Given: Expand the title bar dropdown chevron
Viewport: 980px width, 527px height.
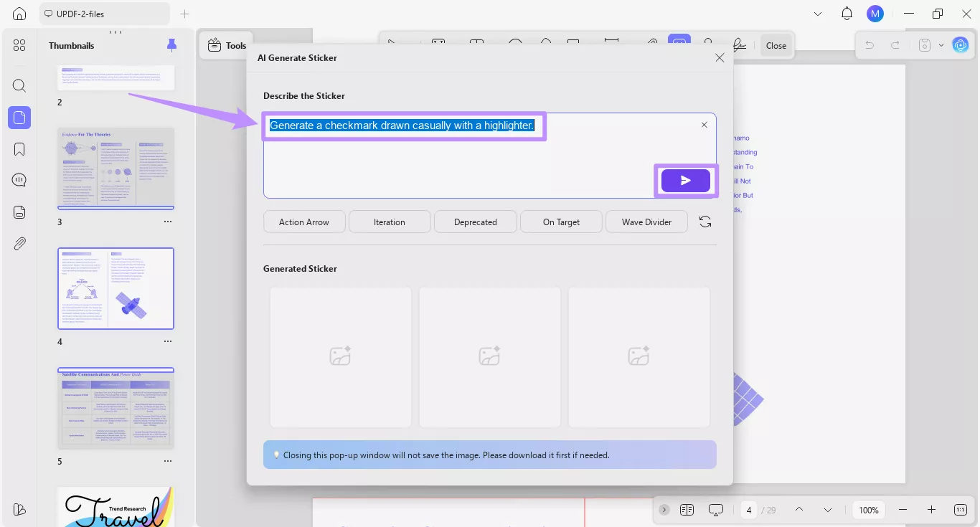Looking at the screenshot, I should pos(819,14).
